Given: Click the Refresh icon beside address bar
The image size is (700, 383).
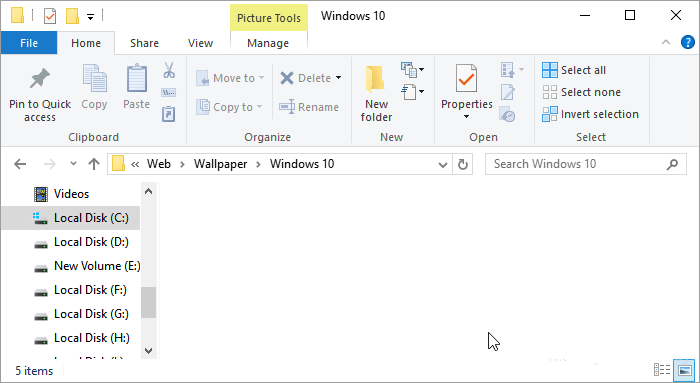Looking at the screenshot, I should (463, 164).
